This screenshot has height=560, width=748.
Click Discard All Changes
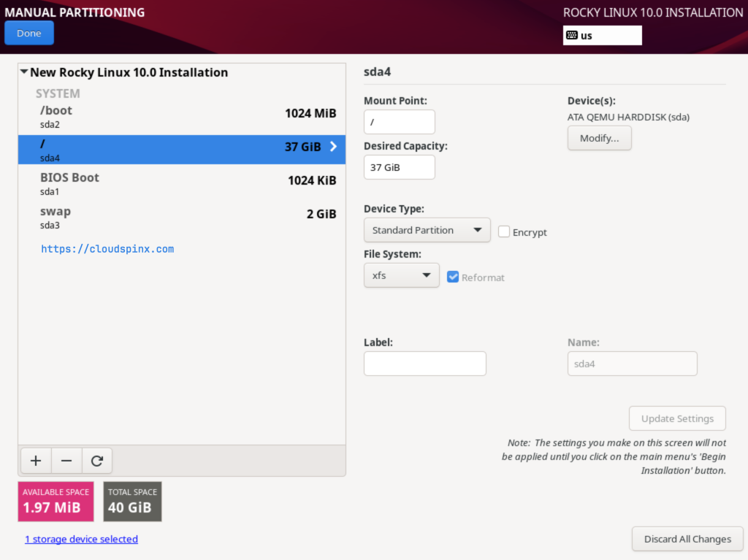pyautogui.click(x=687, y=539)
